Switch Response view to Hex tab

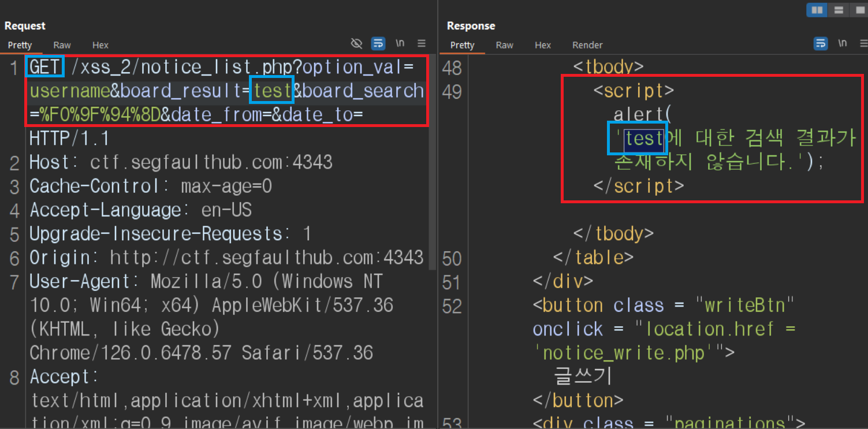[x=543, y=45]
